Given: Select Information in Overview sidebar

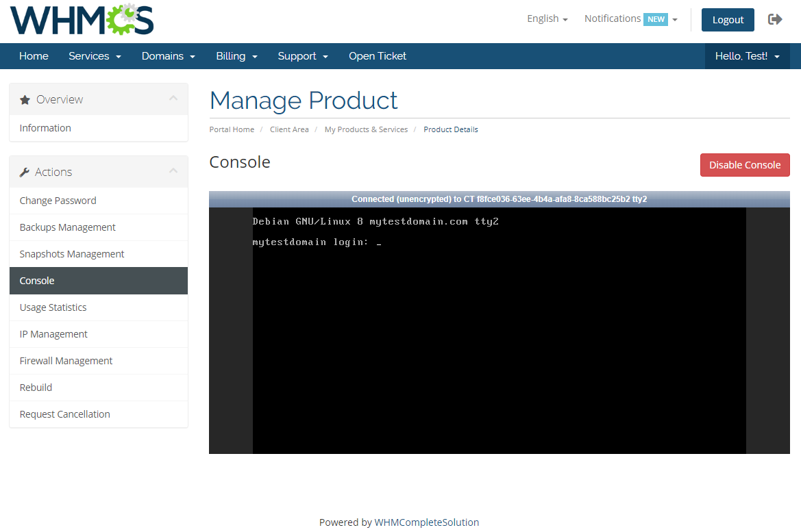Looking at the screenshot, I should click(99, 128).
